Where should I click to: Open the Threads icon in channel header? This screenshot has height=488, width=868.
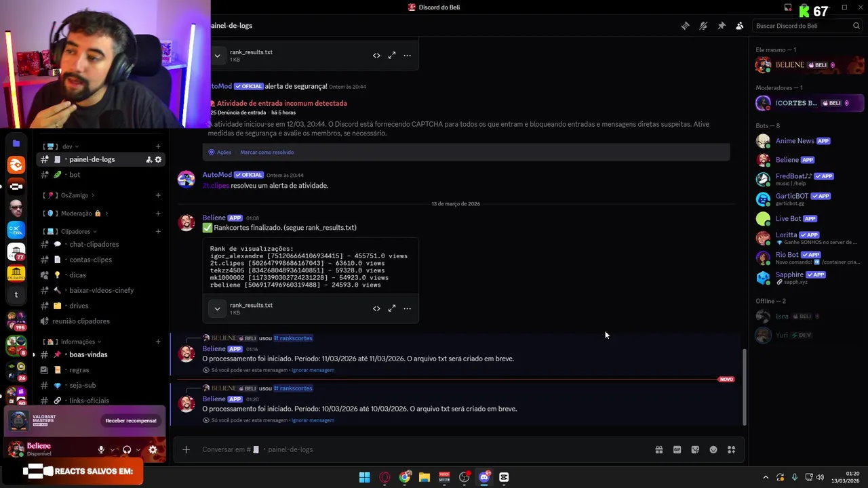685,26
